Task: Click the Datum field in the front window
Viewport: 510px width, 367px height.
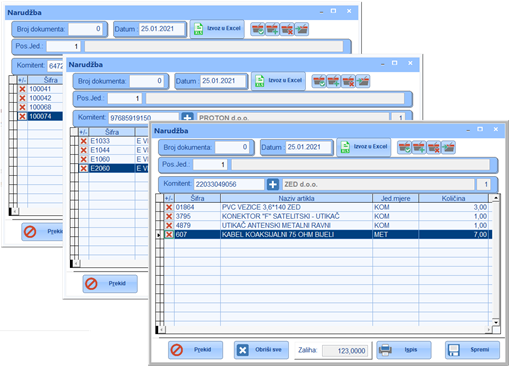Action: coord(309,147)
